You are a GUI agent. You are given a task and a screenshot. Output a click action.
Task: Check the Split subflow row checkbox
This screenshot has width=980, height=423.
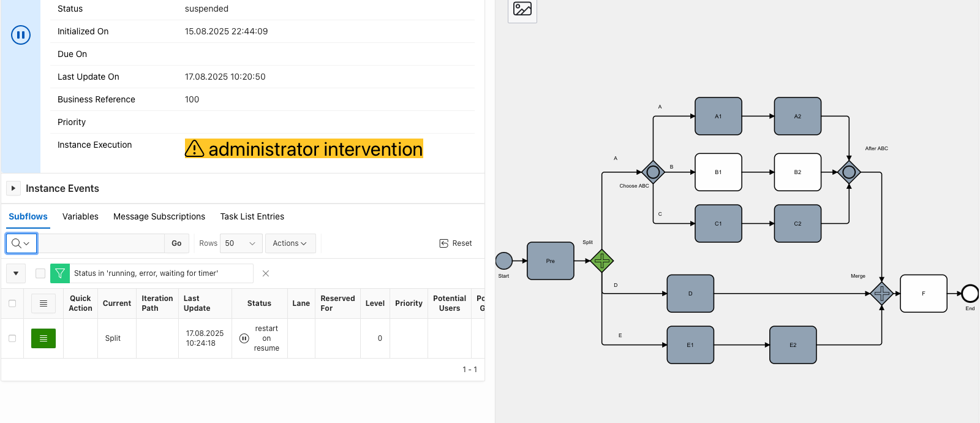[12, 338]
